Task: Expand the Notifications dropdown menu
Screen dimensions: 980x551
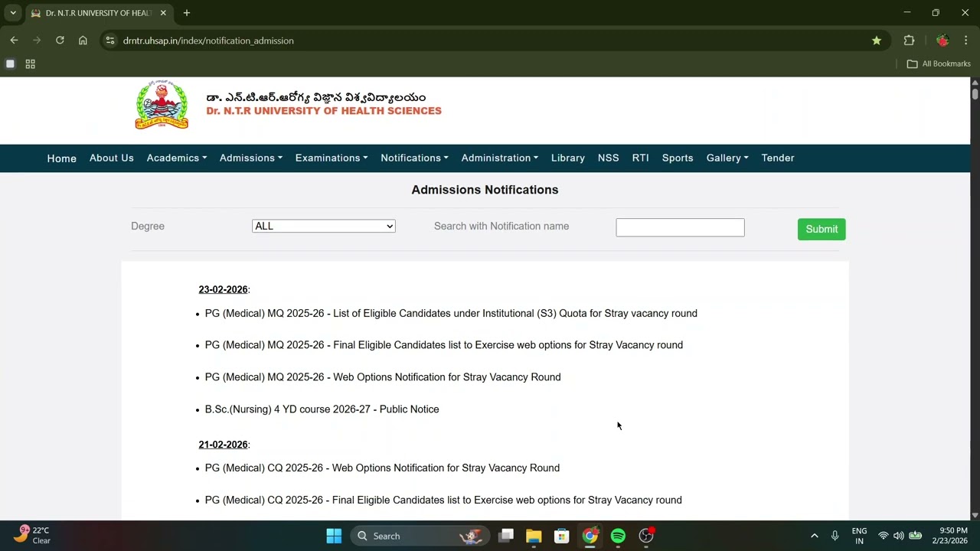Action: point(414,158)
